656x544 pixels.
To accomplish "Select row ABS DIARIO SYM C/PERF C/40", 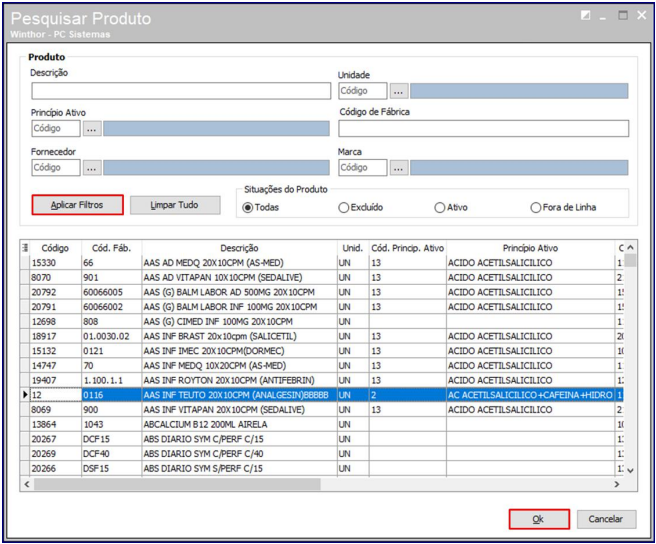I will click(322, 454).
